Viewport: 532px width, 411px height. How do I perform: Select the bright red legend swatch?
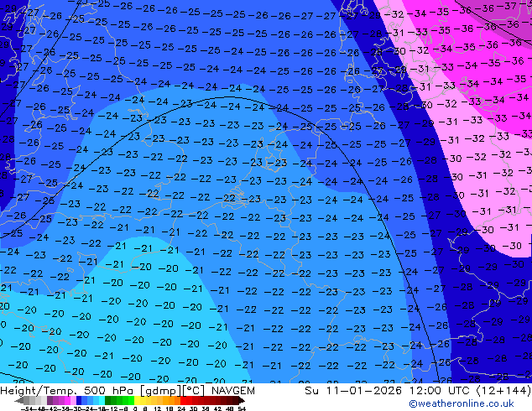coord(183,400)
